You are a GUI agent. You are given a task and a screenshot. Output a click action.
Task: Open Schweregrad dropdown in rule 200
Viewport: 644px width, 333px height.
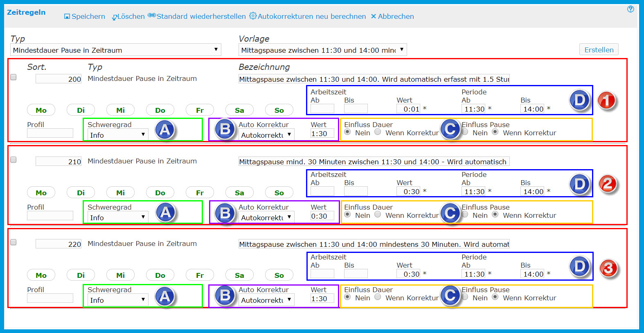click(118, 135)
